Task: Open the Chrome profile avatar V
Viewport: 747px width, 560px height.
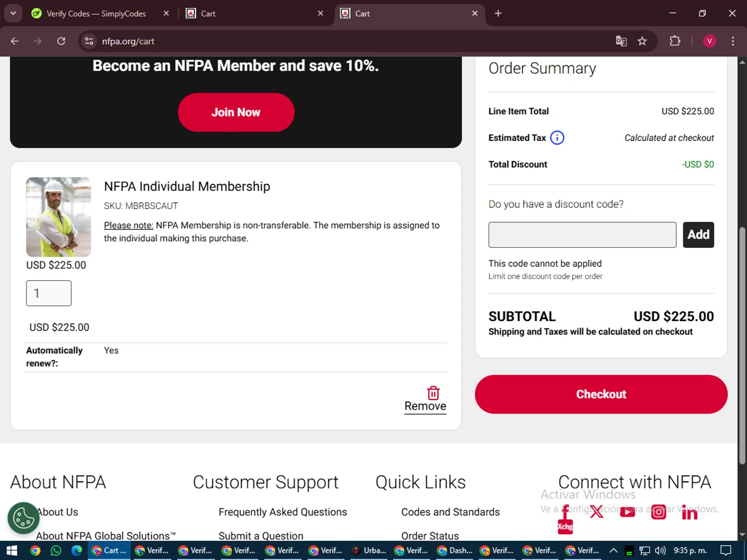Action: tap(709, 41)
